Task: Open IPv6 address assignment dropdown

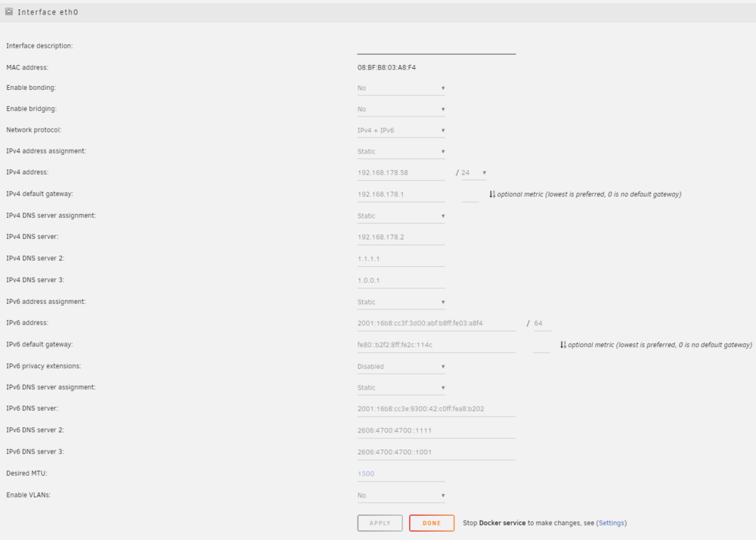Action: click(401, 303)
